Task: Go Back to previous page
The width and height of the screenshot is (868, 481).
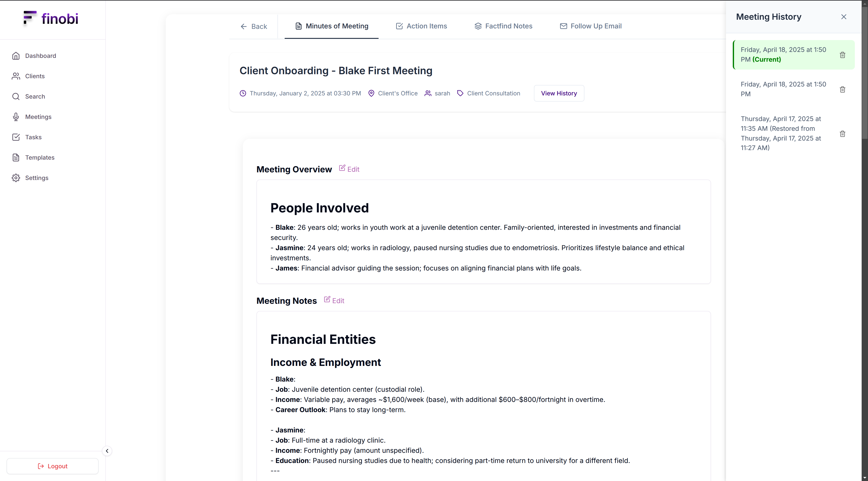Action: (253, 26)
